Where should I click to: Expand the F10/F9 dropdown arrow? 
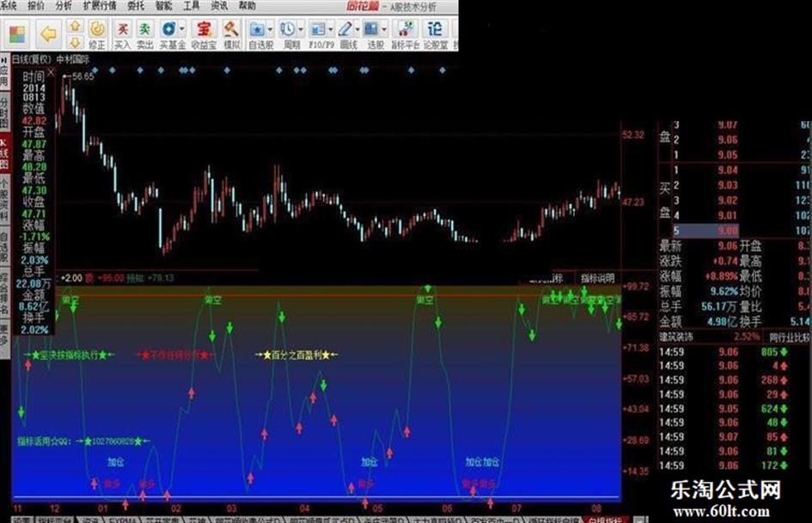331,29
